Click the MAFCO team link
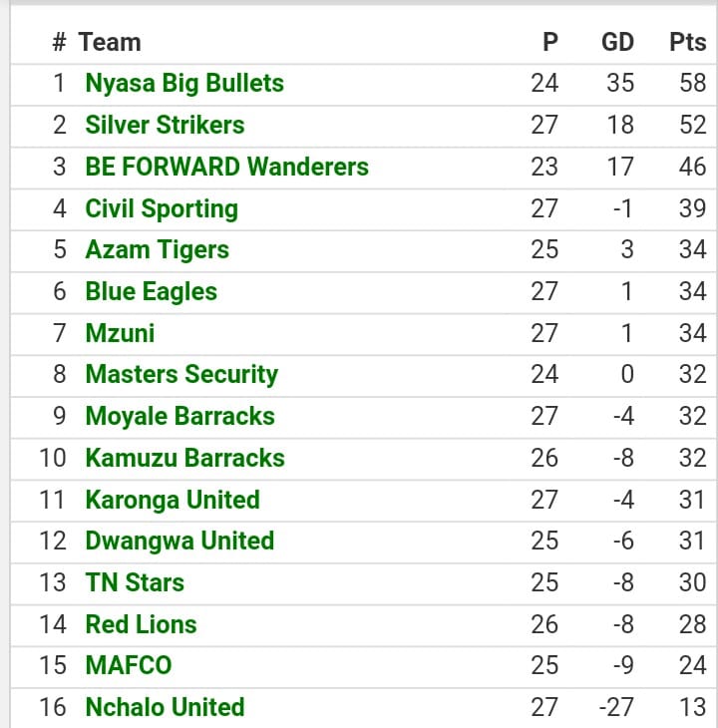 click(129, 665)
